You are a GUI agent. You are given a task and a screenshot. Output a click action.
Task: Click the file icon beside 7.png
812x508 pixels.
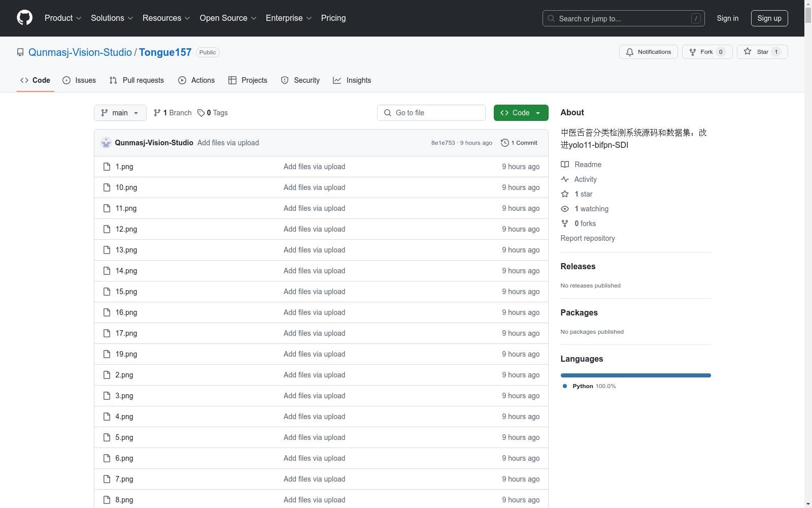(x=107, y=479)
